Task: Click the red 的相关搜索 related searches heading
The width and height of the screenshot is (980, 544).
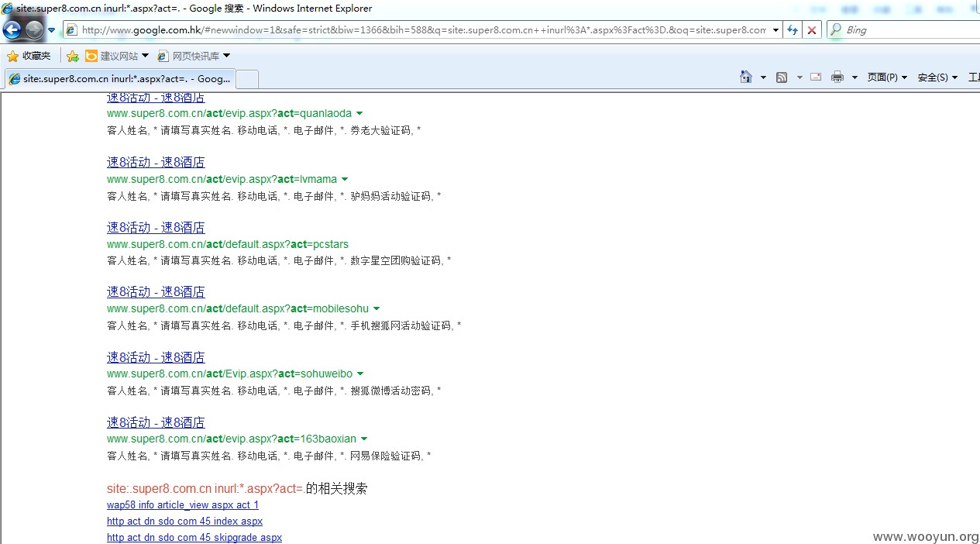Action: pyautogui.click(x=237, y=488)
